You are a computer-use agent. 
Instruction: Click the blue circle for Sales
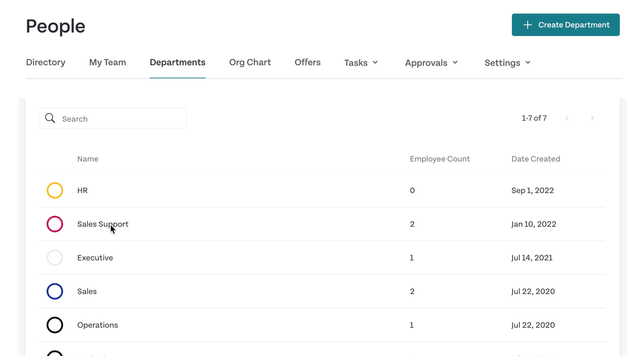click(x=55, y=292)
